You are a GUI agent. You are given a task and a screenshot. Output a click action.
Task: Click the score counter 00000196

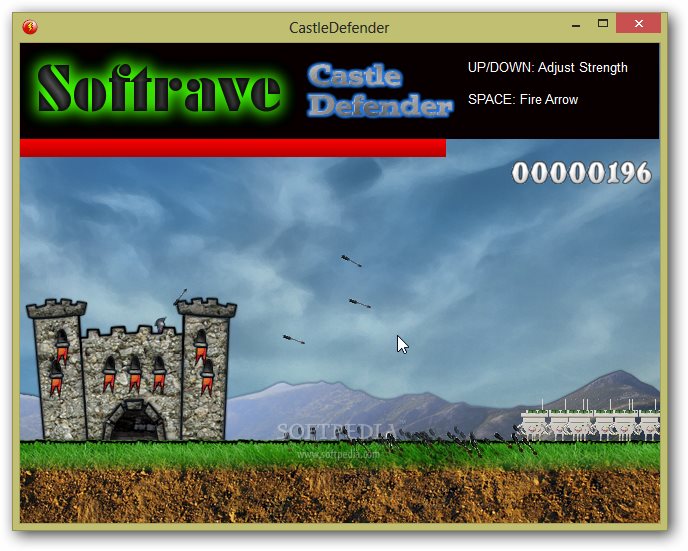pos(581,173)
